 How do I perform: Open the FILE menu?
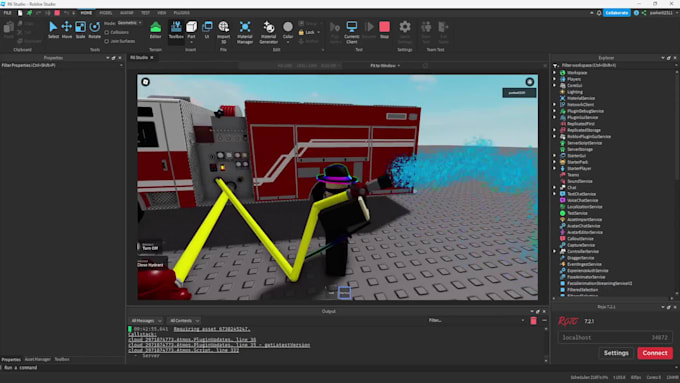7,13
